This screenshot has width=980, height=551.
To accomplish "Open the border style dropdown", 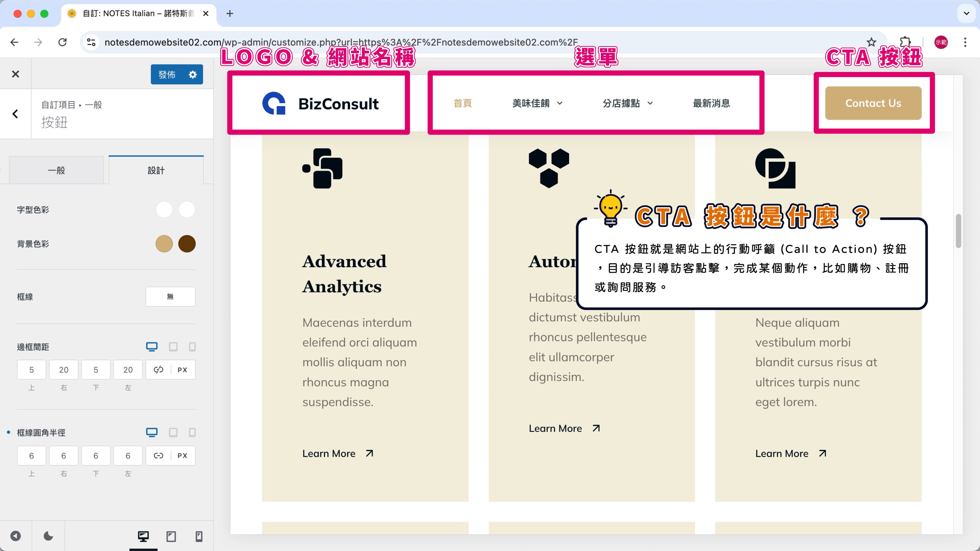I will pyautogui.click(x=170, y=297).
